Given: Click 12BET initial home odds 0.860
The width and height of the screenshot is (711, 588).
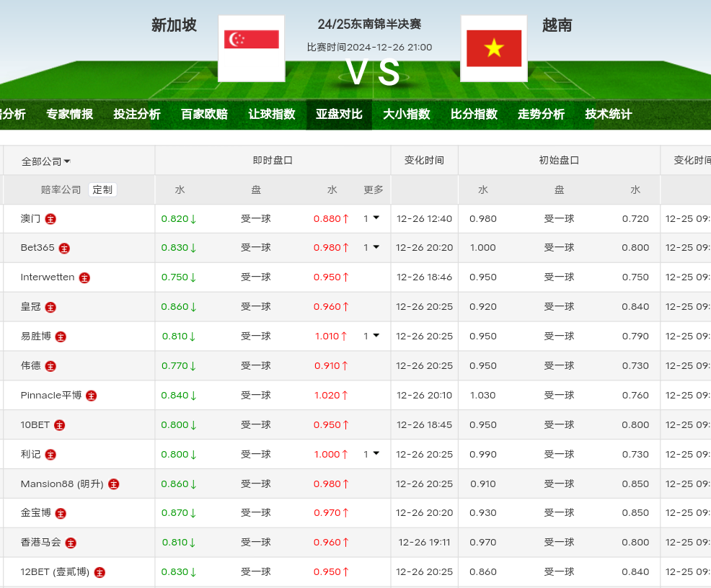Looking at the screenshot, I should tap(483, 572).
